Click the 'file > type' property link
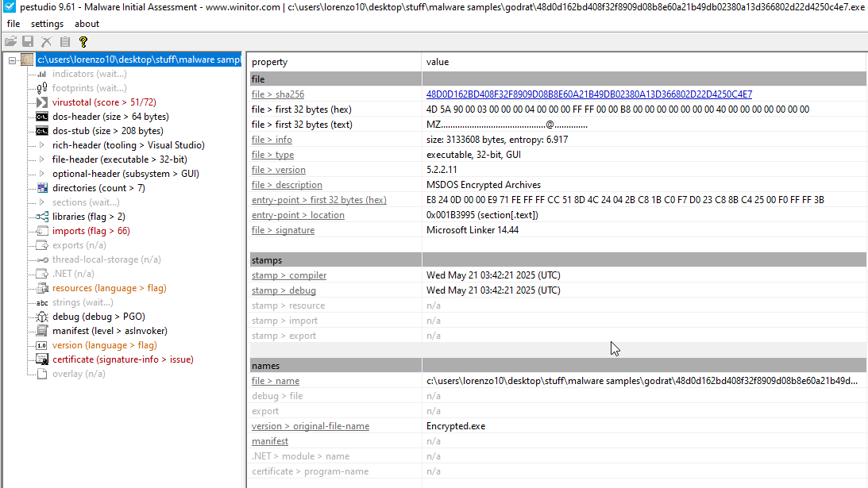 tap(273, 155)
